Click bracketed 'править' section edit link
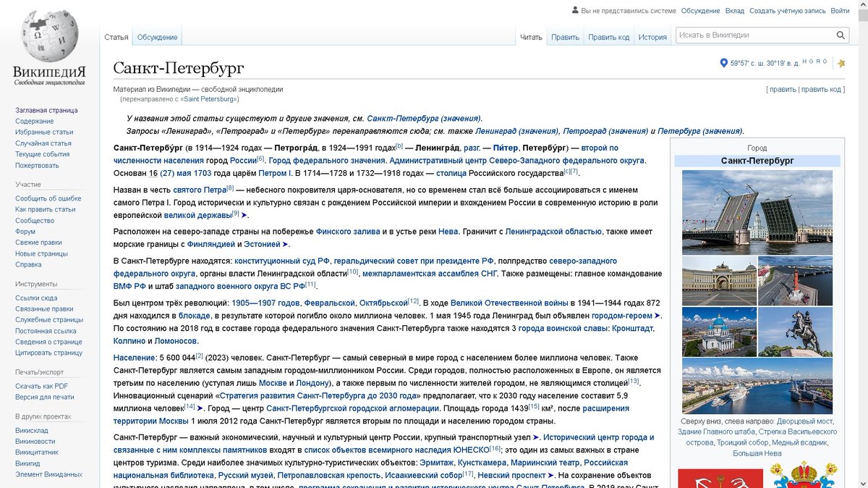The image size is (868, 488). pyautogui.click(x=783, y=89)
